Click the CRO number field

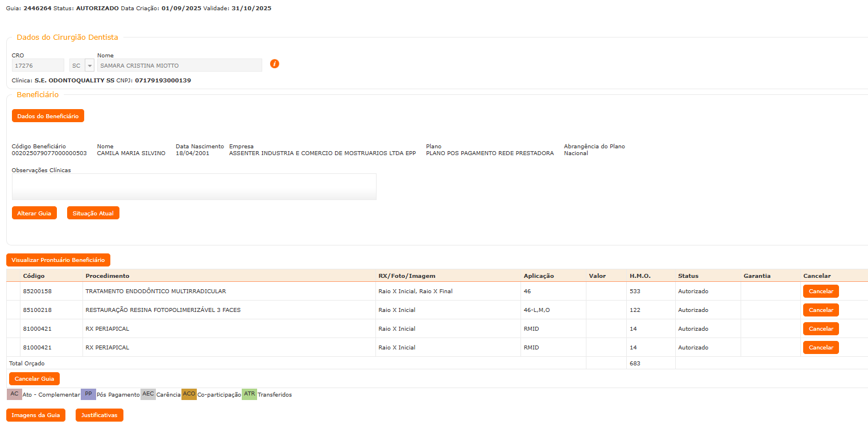click(x=38, y=65)
